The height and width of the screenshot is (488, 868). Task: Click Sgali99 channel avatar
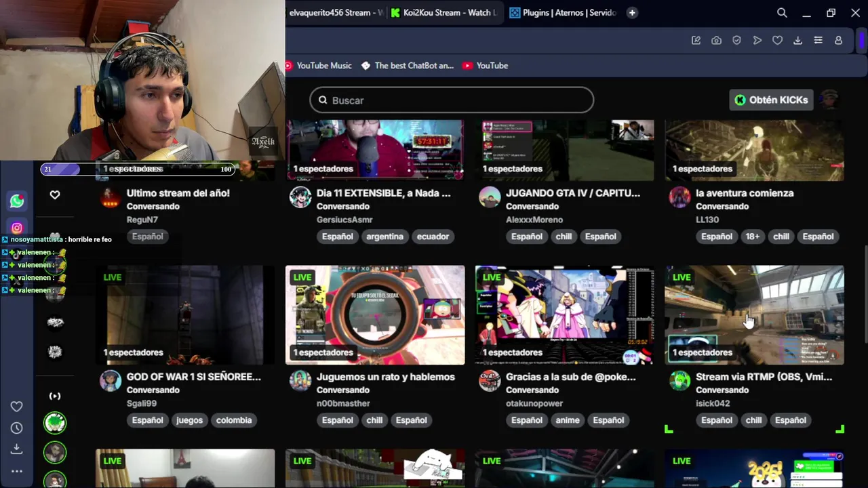[111, 381]
